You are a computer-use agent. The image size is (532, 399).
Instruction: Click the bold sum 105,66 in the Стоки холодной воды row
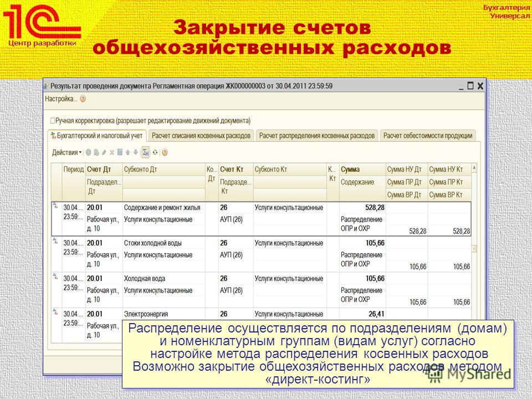point(375,243)
